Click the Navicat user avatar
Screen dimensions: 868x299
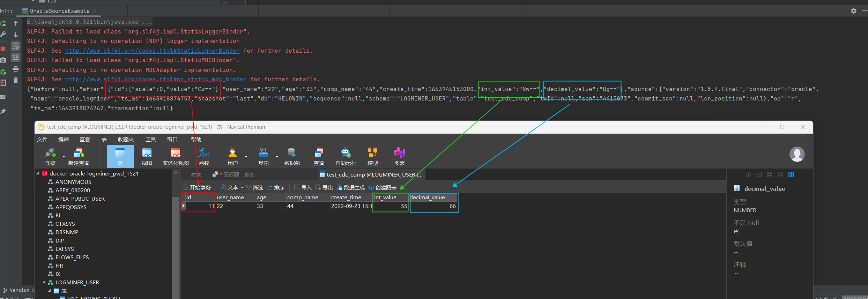(797, 154)
